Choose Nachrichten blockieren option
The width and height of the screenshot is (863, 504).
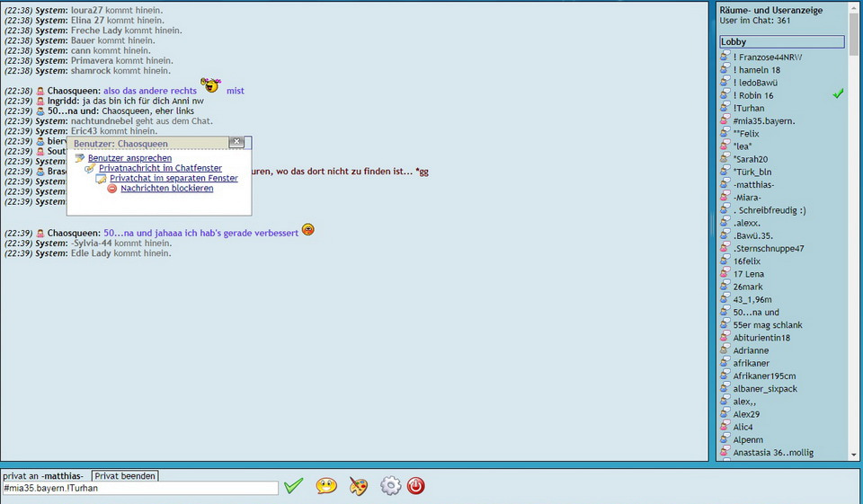pyautogui.click(x=166, y=189)
